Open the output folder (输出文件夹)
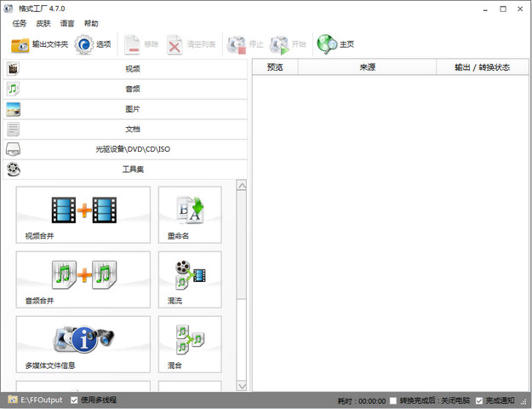Viewport: 532px width, 409px height. click(x=39, y=44)
